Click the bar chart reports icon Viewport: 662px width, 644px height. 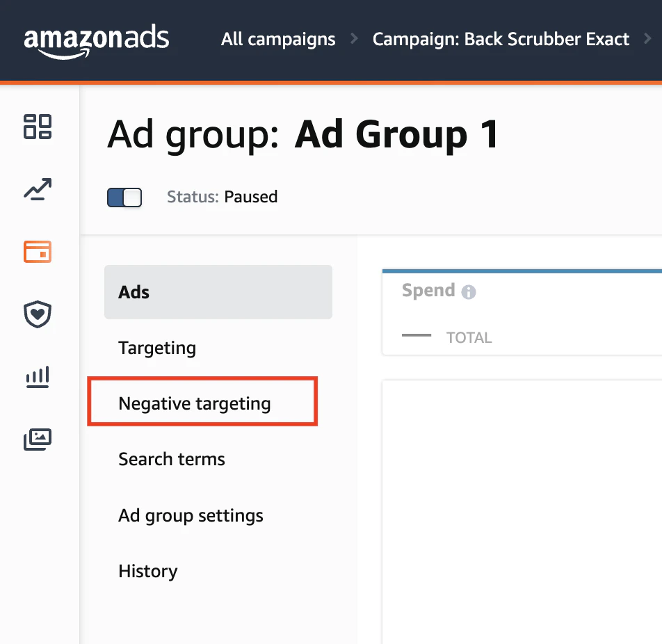(x=38, y=378)
